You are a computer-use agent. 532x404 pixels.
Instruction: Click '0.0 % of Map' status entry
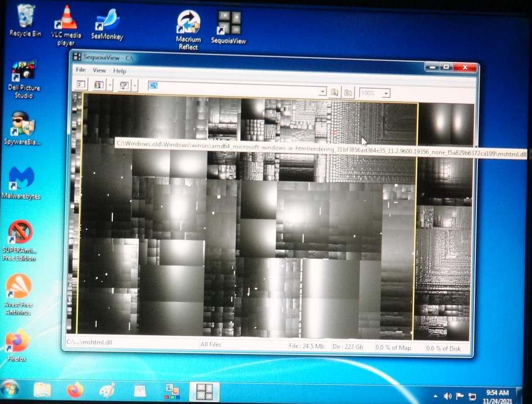(x=393, y=347)
